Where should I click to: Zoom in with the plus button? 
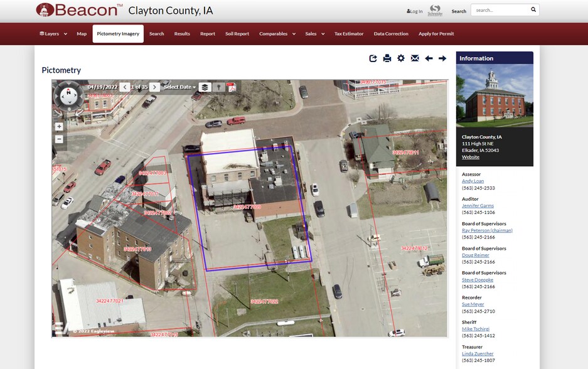pyautogui.click(x=59, y=126)
